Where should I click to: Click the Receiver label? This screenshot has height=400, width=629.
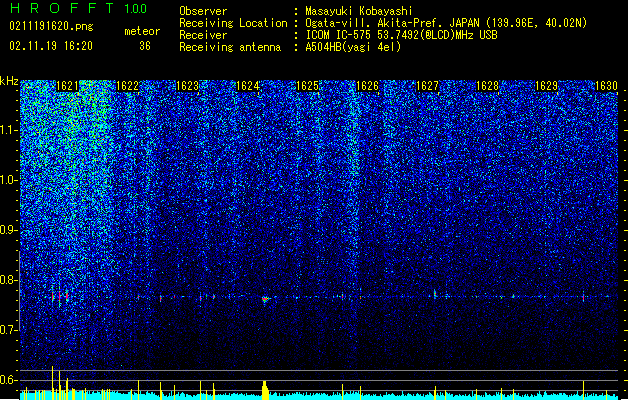tap(203, 35)
